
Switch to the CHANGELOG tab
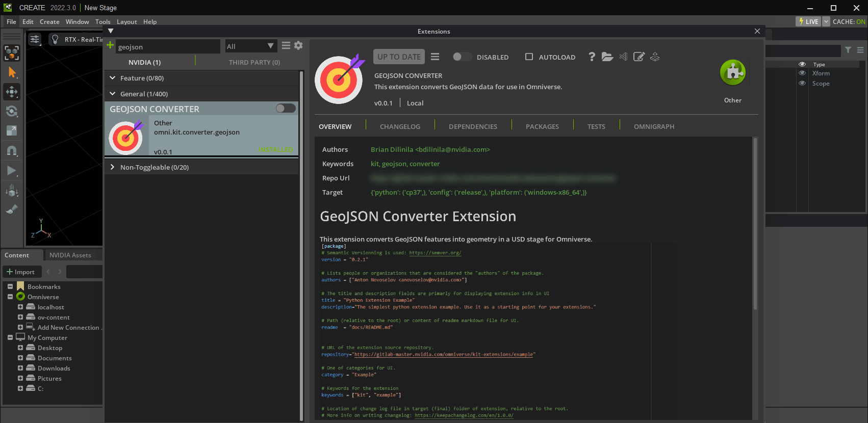400,126
